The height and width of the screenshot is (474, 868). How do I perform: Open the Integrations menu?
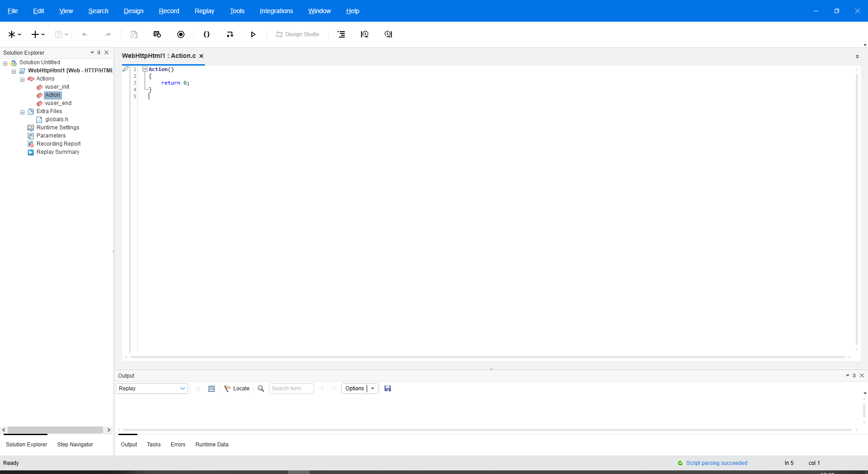tap(276, 11)
